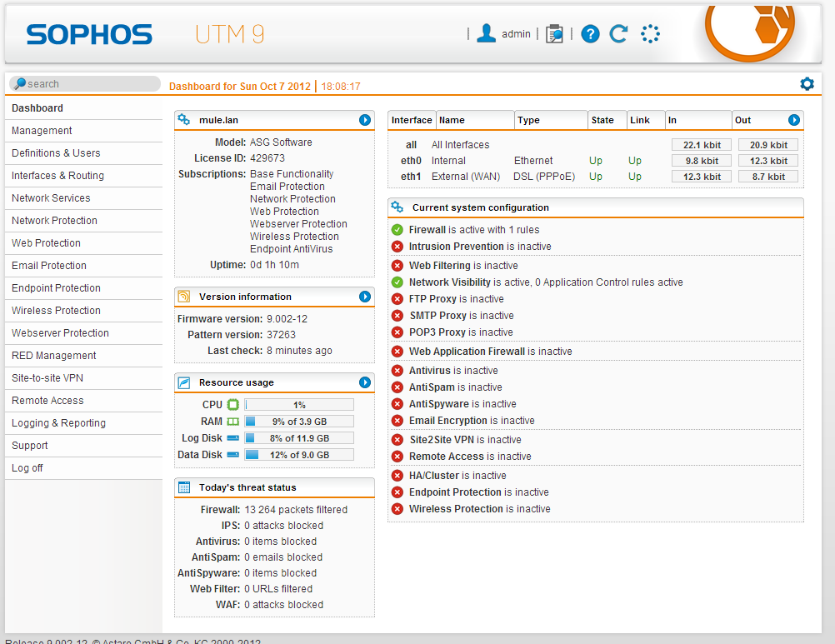Open the Dashboard menu item
This screenshot has height=644, width=835.
tap(83, 108)
